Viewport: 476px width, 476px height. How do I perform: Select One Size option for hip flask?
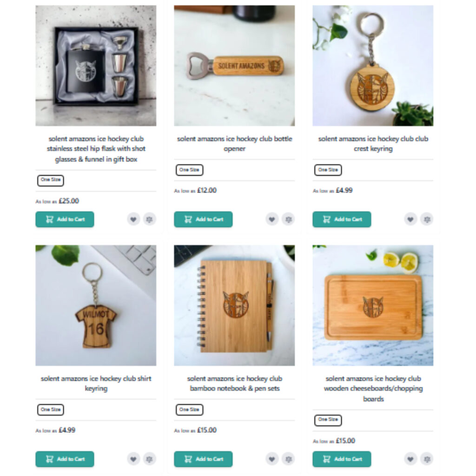coord(51,180)
